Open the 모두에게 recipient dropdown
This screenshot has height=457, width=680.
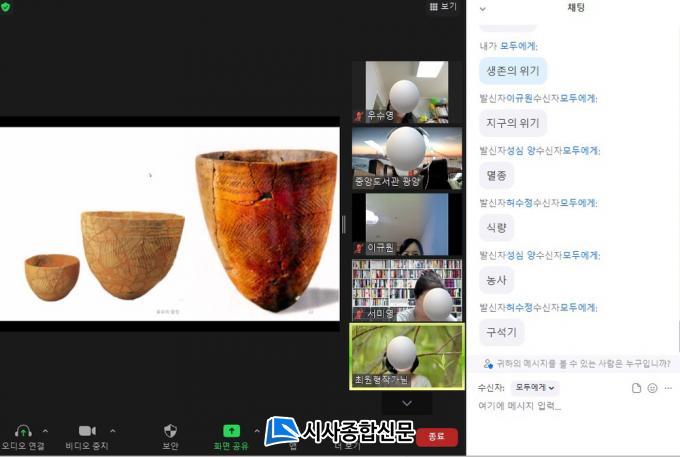pos(535,387)
